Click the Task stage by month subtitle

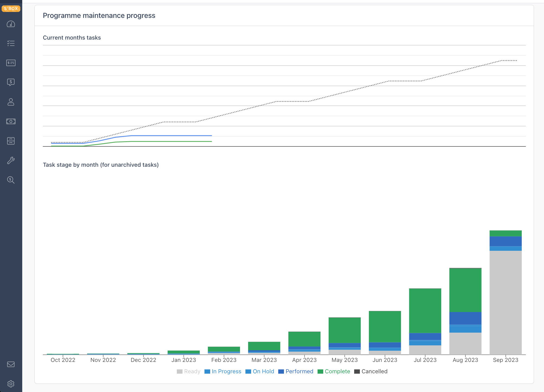[101, 165]
